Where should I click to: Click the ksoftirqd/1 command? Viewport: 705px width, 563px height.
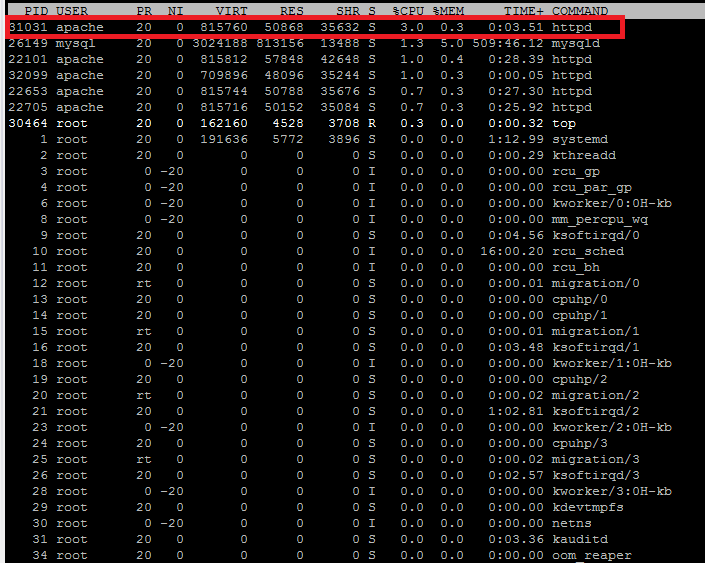coord(596,348)
